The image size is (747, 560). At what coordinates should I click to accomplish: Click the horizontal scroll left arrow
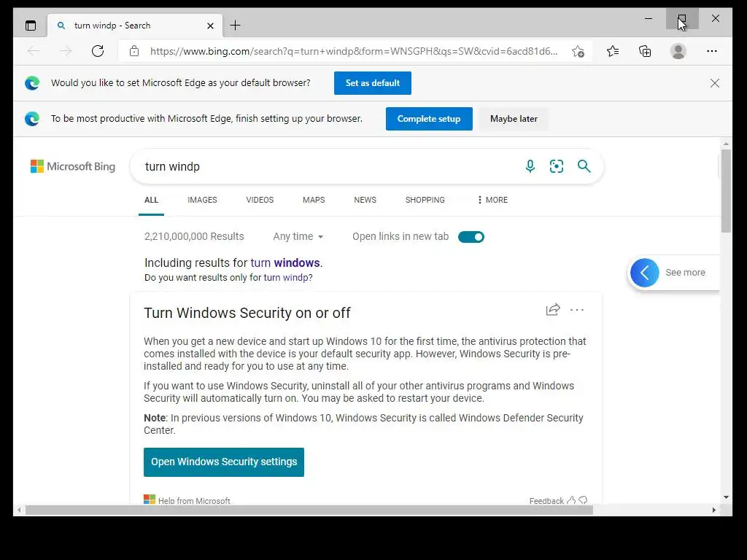(x=18, y=510)
